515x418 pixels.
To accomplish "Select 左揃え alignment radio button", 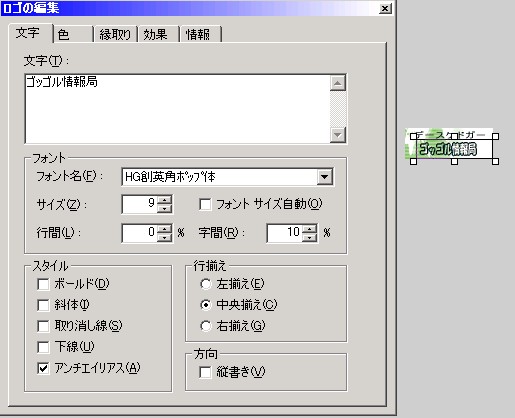I will 206,284.
